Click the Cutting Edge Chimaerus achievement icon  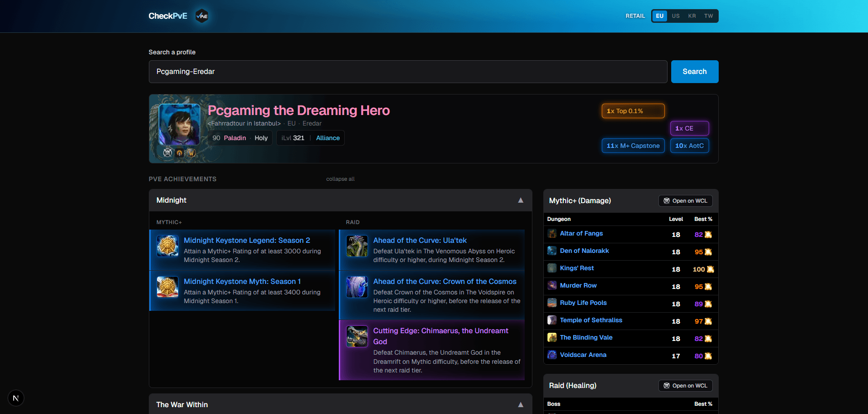click(357, 336)
